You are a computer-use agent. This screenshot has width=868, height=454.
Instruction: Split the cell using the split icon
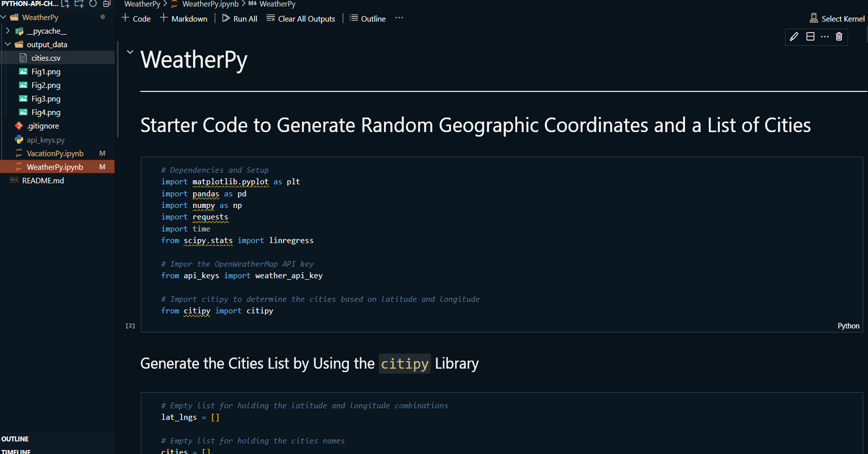click(x=810, y=37)
